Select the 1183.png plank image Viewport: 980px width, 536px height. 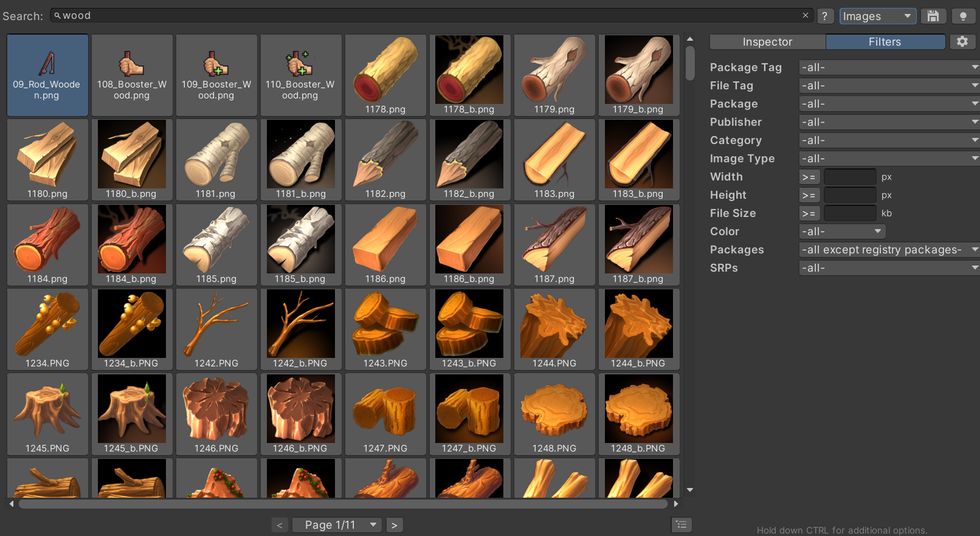554,159
